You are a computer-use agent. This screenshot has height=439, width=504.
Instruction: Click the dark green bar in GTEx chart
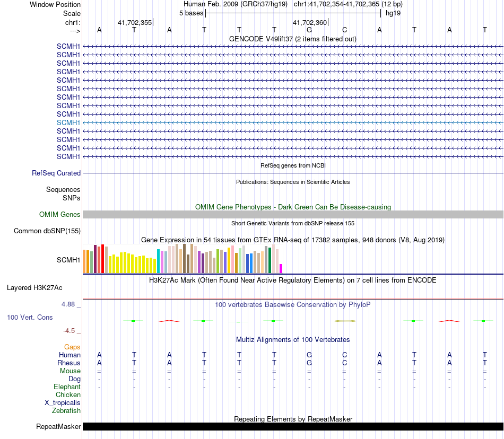point(270,260)
